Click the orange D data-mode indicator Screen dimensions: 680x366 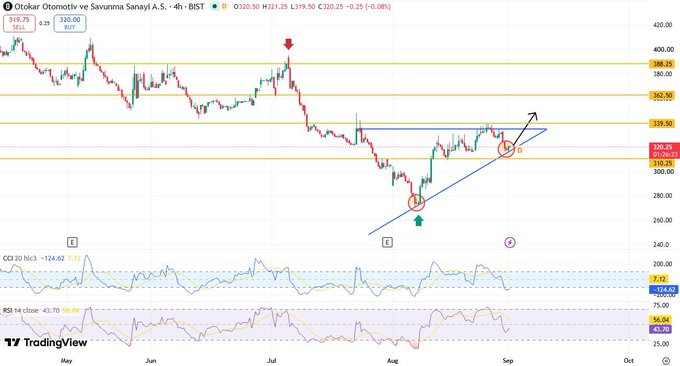click(224, 7)
